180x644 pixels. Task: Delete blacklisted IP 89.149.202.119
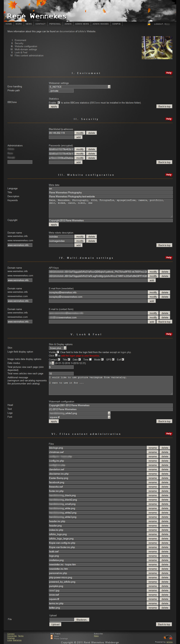pos(91,133)
